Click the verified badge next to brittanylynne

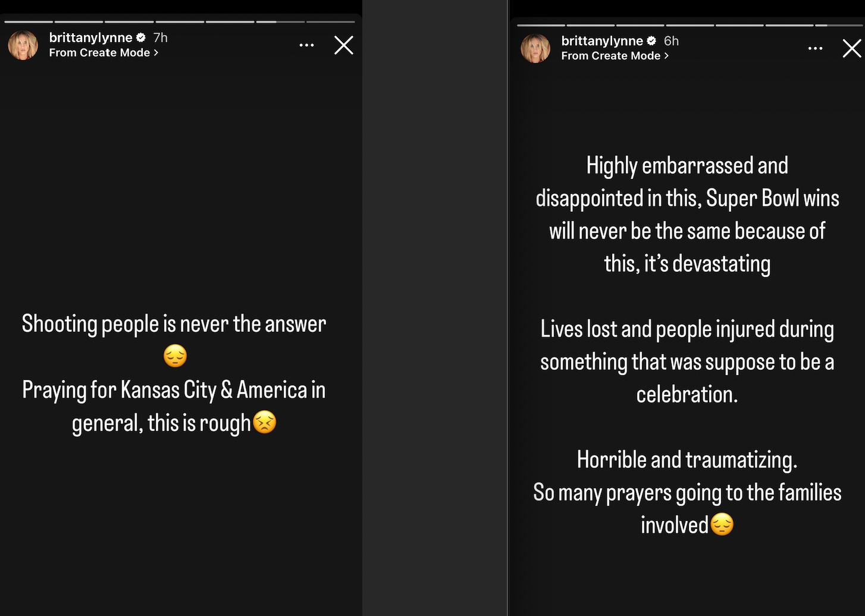[x=140, y=37]
